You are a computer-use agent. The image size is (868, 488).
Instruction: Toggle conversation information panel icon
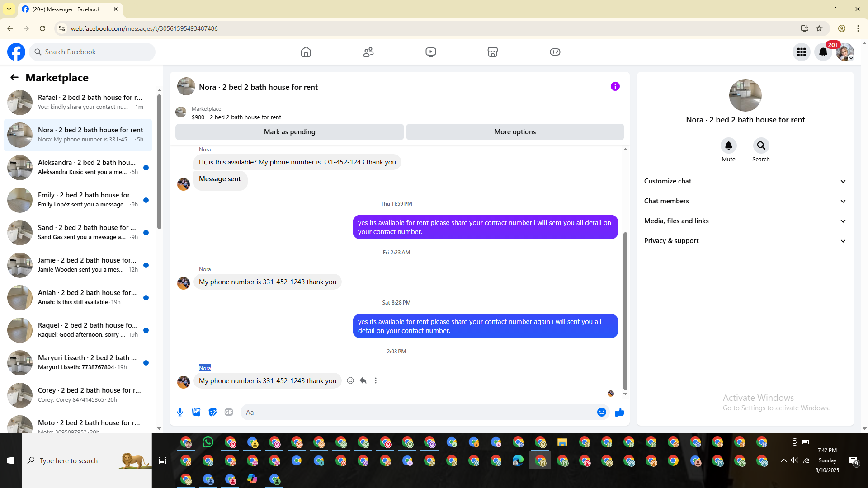[x=615, y=86]
